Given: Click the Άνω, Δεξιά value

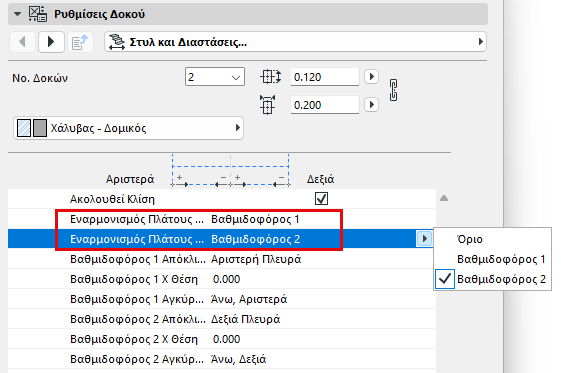Looking at the screenshot, I should pos(239,359).
